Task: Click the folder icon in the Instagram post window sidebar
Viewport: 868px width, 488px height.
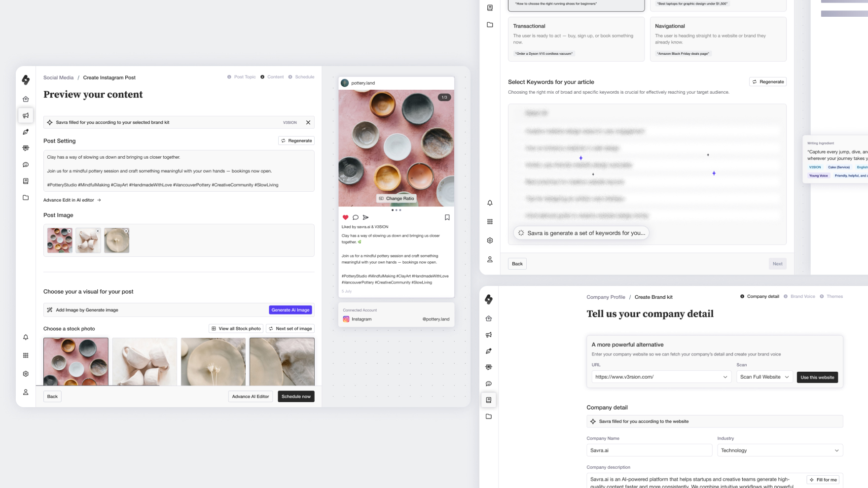Action: coord(26,198)
